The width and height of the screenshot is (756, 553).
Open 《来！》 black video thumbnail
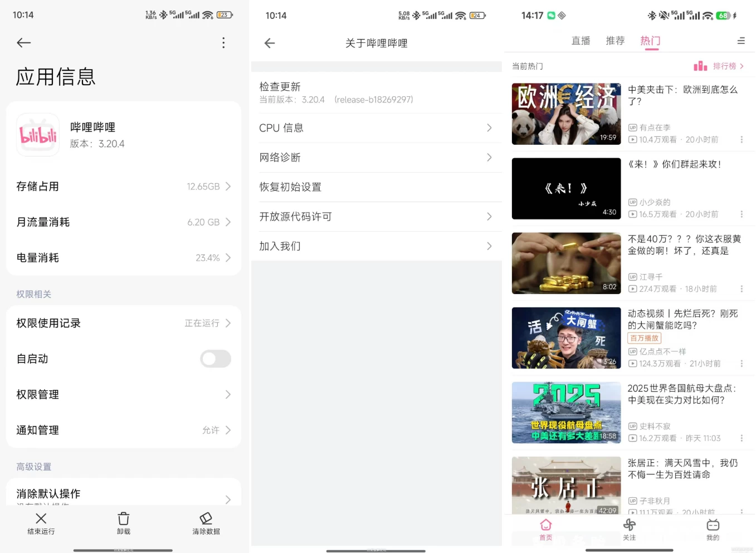pyautogui.click(x=566, y=189)
